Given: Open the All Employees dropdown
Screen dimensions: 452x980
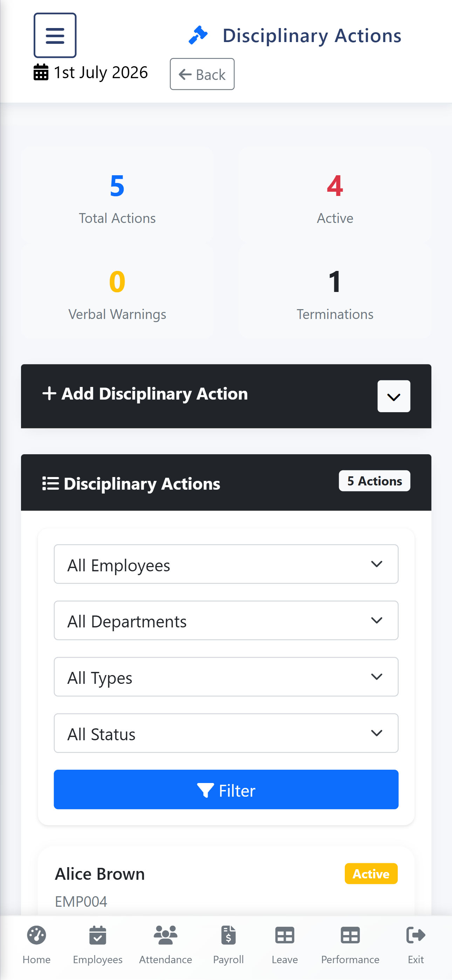Looking at the screenshot, I should (226, 564).
